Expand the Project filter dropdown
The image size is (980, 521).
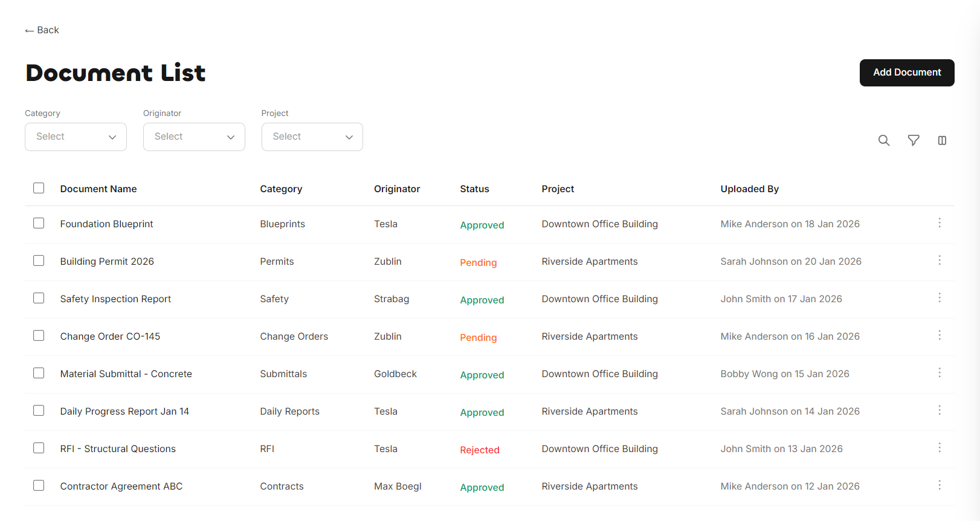click(312, 137)
